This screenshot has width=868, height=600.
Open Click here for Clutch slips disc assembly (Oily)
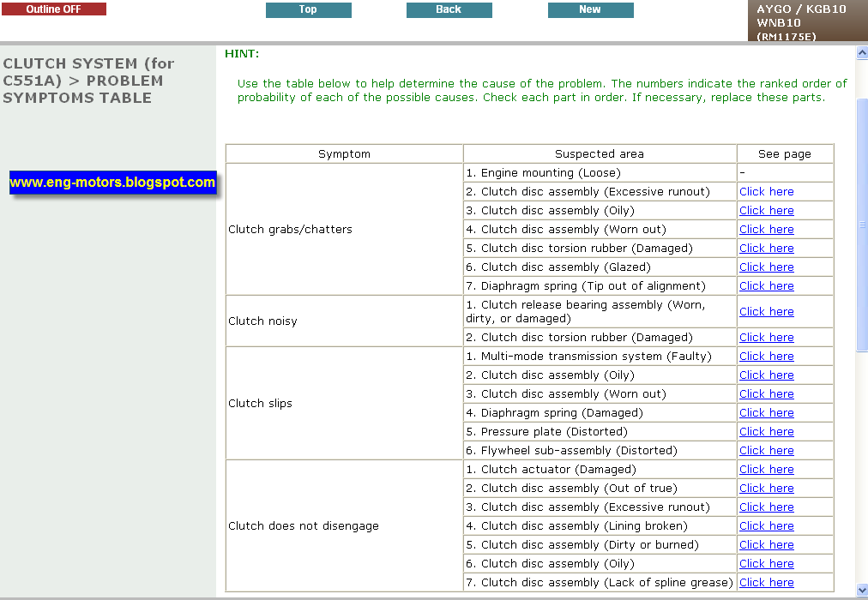coord(766,375)
